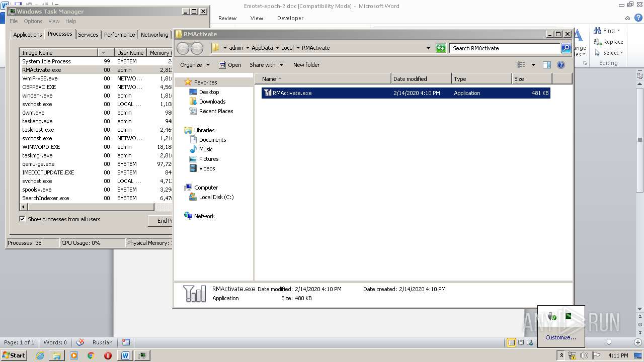Viewport: 644px width, 362px height.
Task: Click Open button in Explorer toolbar
Action: pos(230,65)
